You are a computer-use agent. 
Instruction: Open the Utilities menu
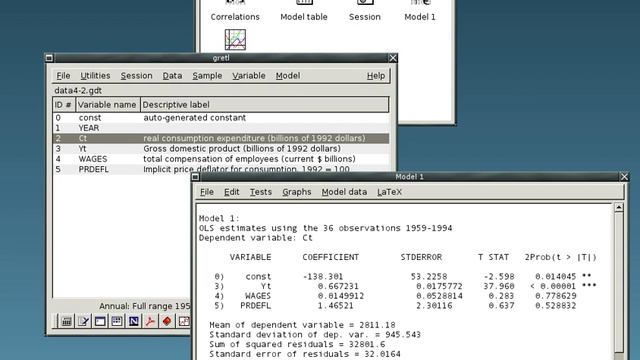[95, 76]
